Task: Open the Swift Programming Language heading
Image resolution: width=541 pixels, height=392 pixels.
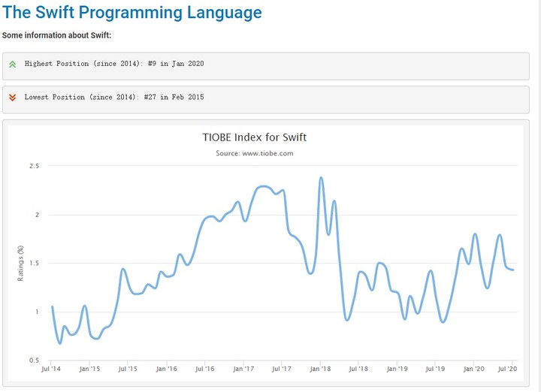Action: pyautogui.click(x=132, y=13)
